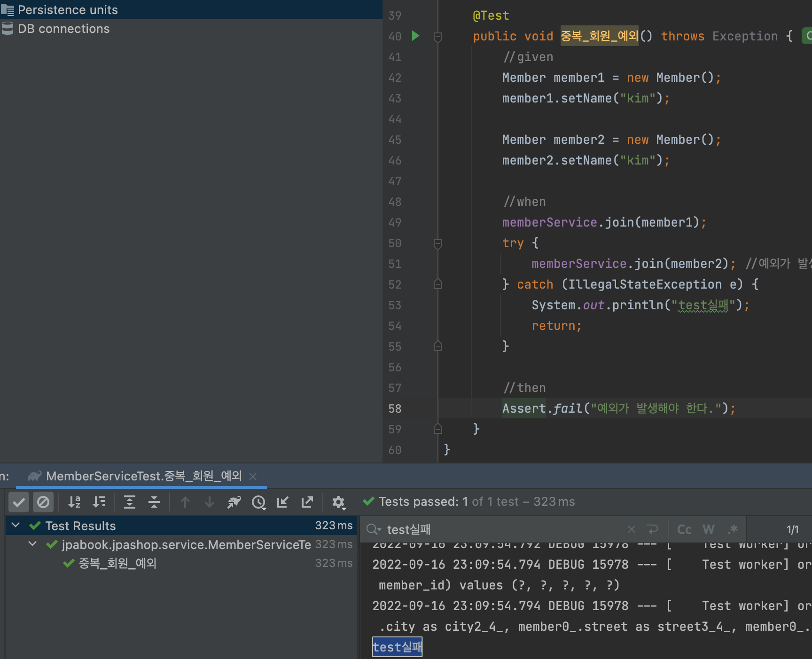This screenshot has width=812, height=659.
Task: Collapse all test result nodes
Action: coord(154,502)
